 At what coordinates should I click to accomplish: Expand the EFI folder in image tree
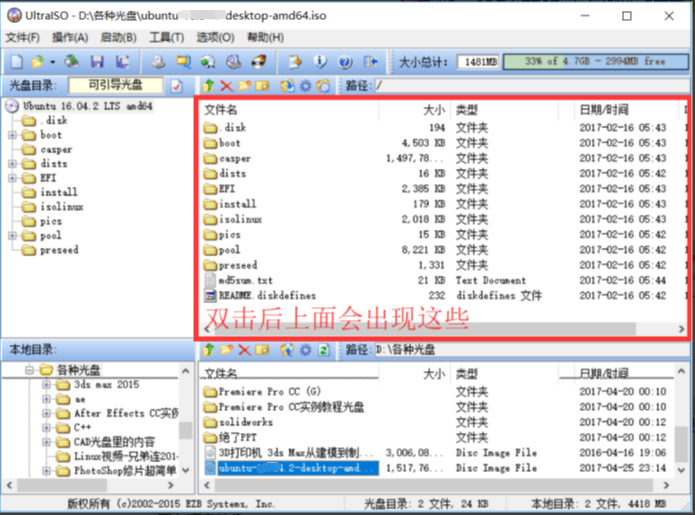(x=12, y=178)
